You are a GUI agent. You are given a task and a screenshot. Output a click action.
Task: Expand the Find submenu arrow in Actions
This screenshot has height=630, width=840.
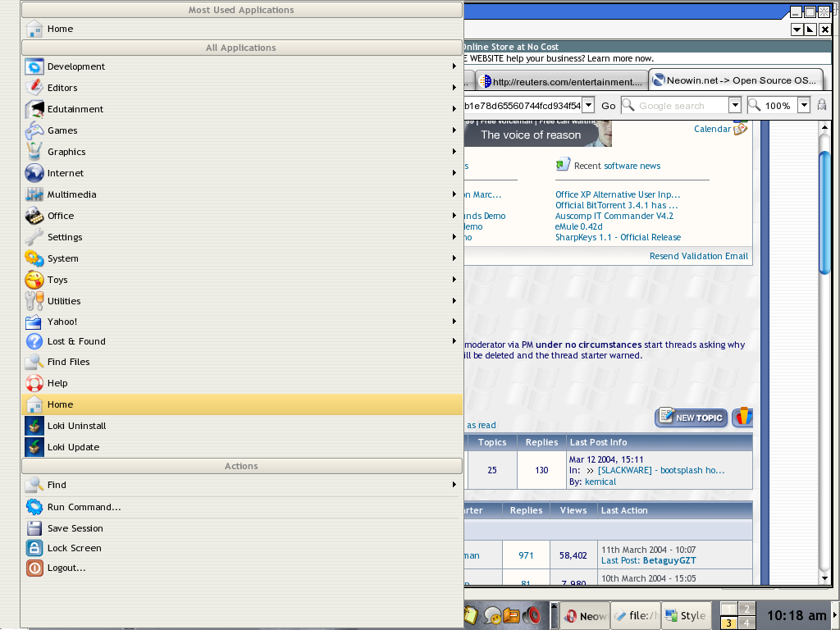(454, 485)
